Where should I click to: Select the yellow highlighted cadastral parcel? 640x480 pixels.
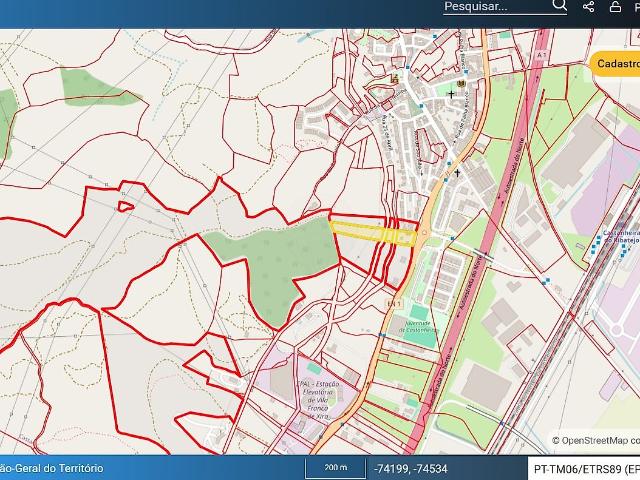(x=370, y=231)
